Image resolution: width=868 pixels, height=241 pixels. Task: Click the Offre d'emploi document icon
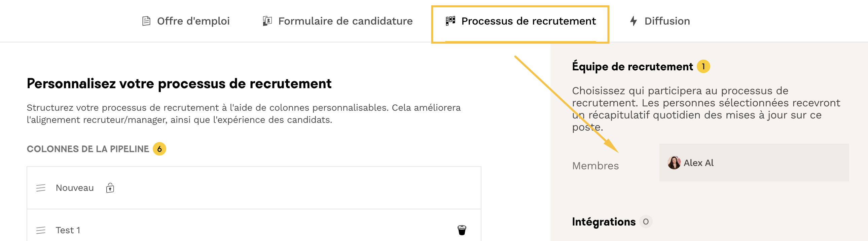click(x=146, y=21)
